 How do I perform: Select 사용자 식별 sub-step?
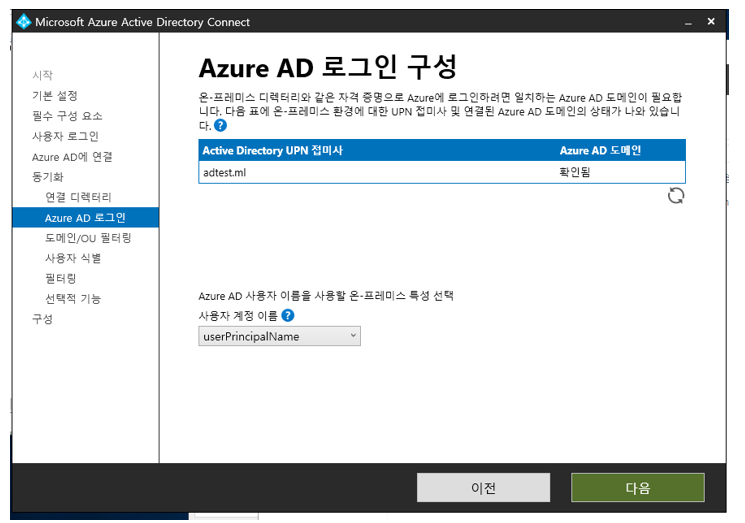tap(73, 258)
